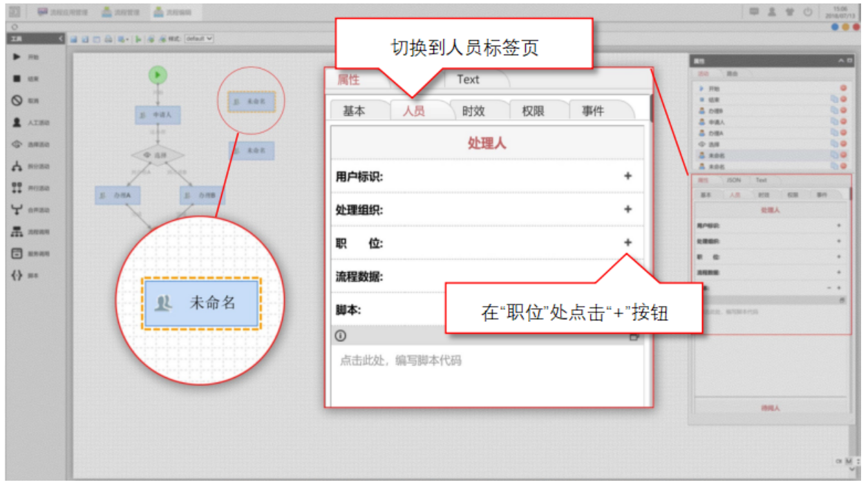The width and height of the screenshot is (868, 489).
Task: Collapse the 工具 panel with arrow
Action: point(61,39)
